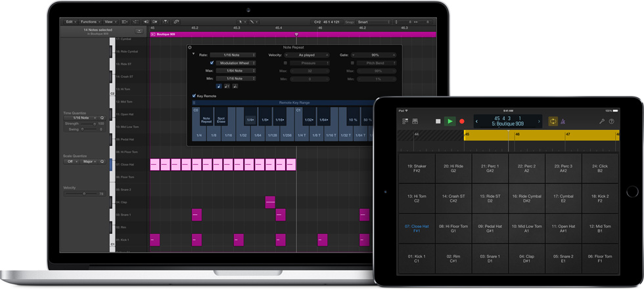Click the Boutique 909 region header
Screen dimensions: 644x291
coord(293,34)
